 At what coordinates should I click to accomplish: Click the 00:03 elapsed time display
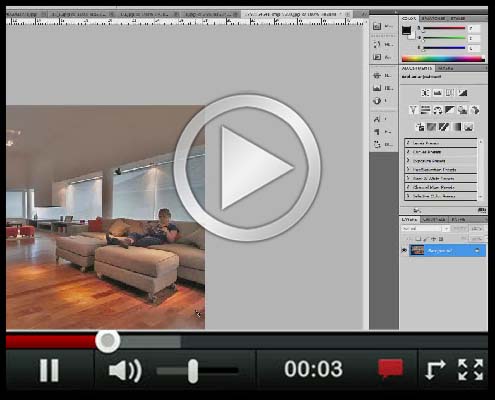pos(313,369)
